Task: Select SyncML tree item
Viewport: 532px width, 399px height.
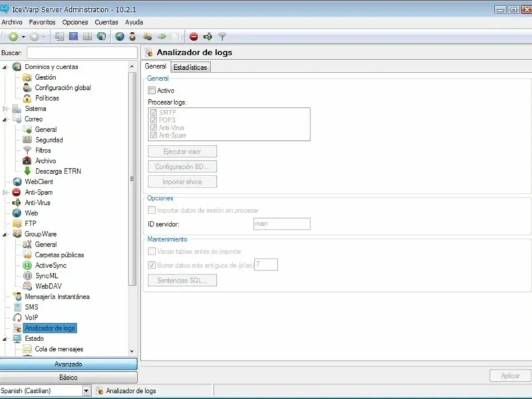Action: pyautogui.click(x=47, y=276)
